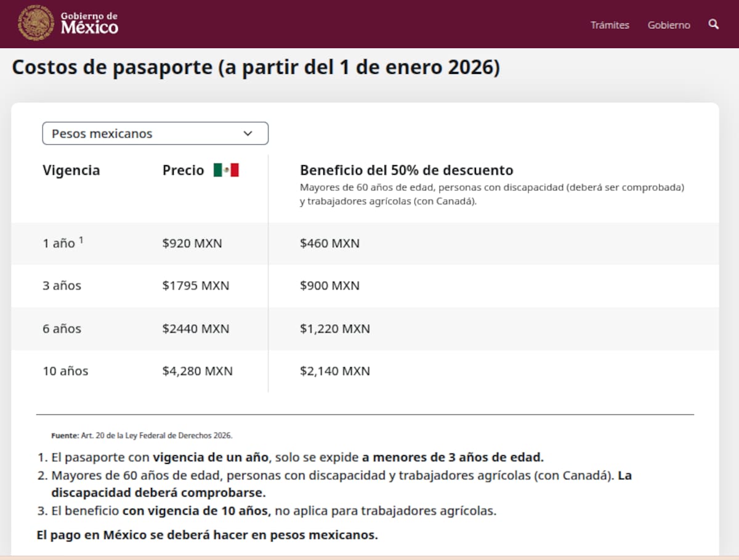Click the magnifying glass search icon
This screenshot has width=739, height=560.
point(713,25)
